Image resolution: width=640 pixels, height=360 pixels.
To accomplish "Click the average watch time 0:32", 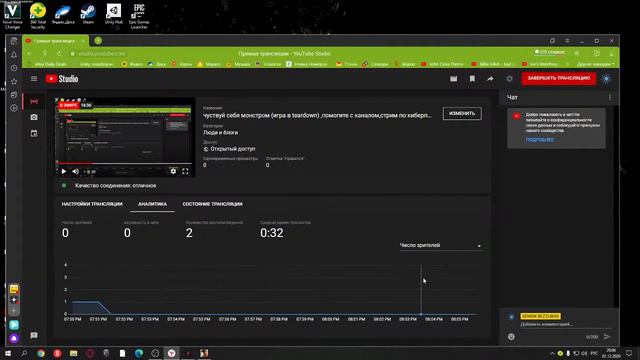I will (271, 233).
